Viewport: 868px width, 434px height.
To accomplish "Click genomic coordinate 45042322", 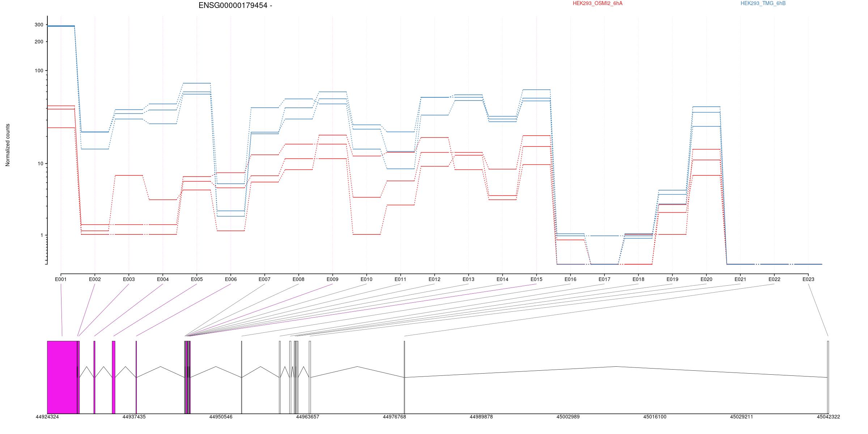I will point(828,417).
